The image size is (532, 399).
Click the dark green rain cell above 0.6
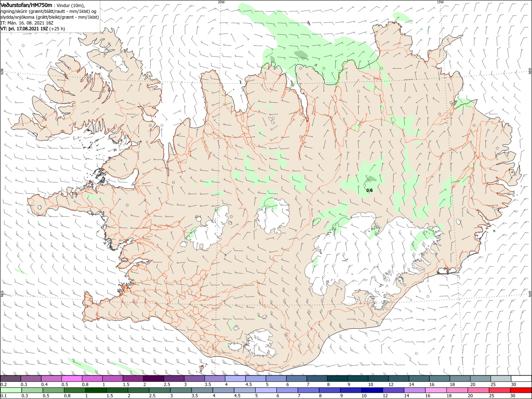click(369, 180)
